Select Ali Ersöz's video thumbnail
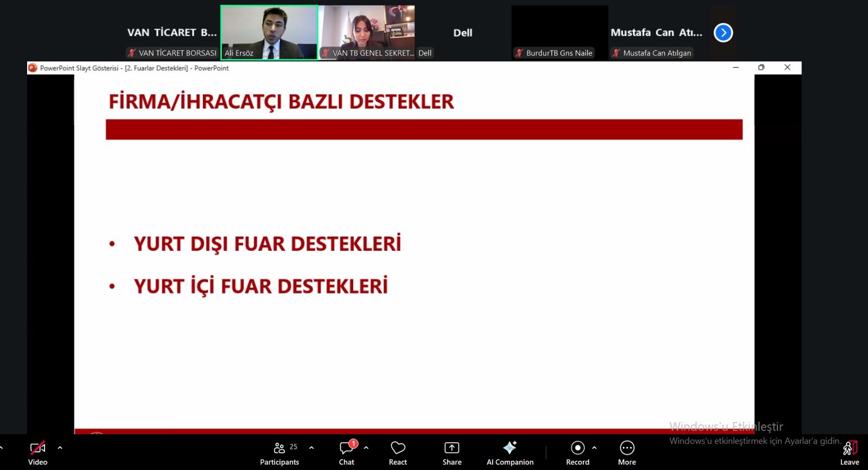Viewport: 868px width, 470px height. pos(269,32)
